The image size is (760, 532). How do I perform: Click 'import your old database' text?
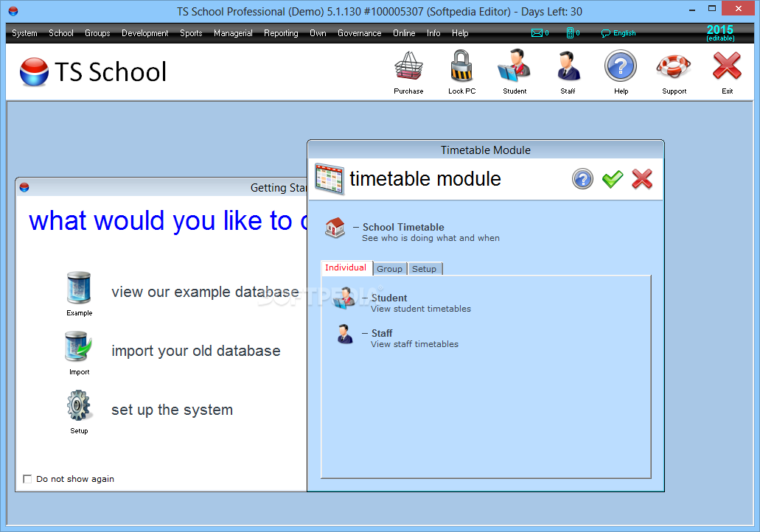click(x=196, y=351)
